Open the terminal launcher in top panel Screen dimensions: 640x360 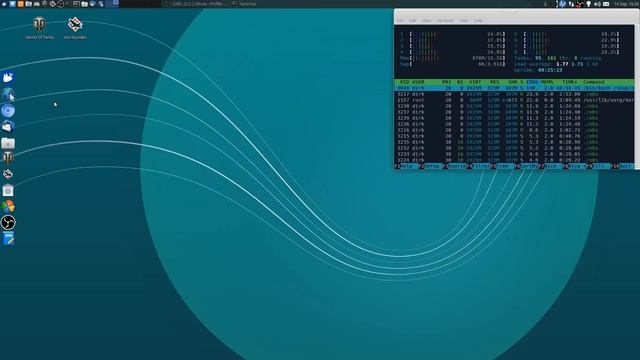click(76, 4)
